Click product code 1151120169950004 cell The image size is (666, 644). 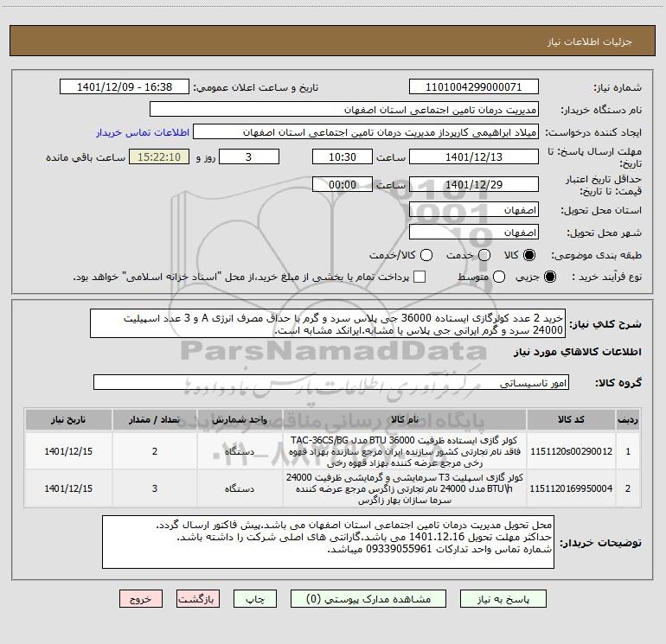coord(571,488)
